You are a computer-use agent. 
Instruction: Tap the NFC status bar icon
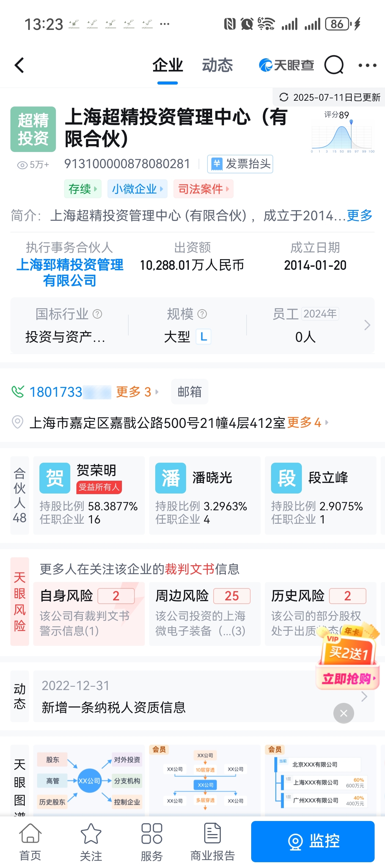[230, 24]
